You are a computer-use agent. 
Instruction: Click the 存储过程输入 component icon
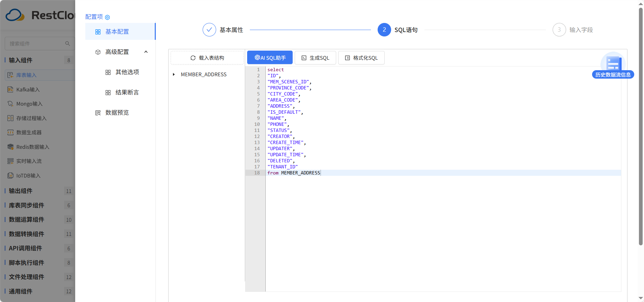pos(10,118)
